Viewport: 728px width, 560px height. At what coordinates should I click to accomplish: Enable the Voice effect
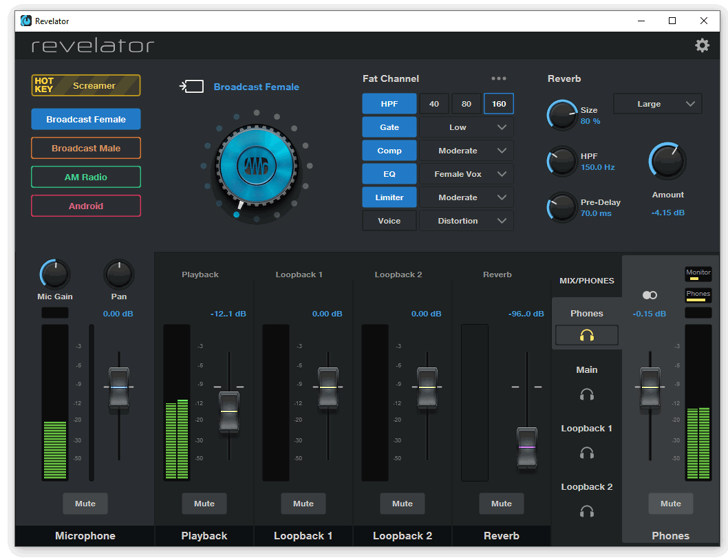coord(389,221)
